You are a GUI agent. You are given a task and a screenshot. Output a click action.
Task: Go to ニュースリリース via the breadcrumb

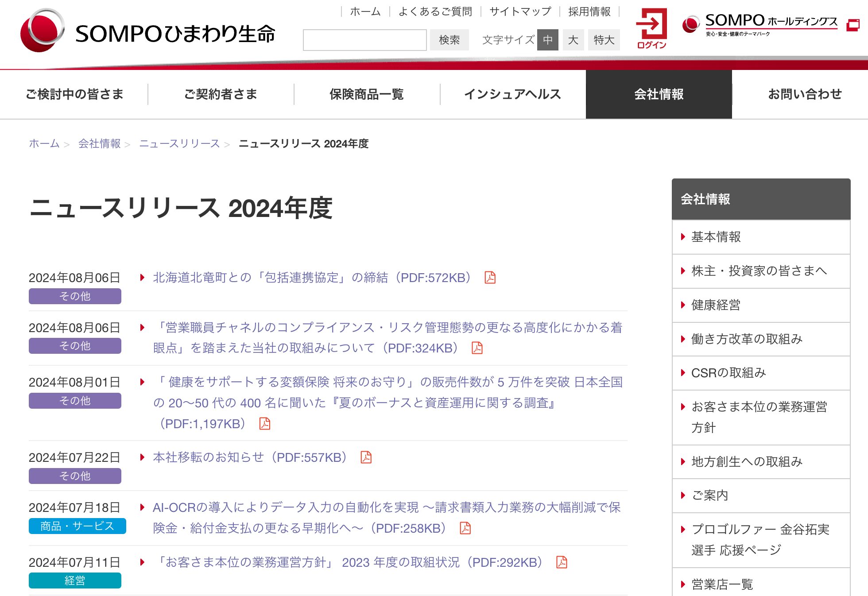(179, 143)
